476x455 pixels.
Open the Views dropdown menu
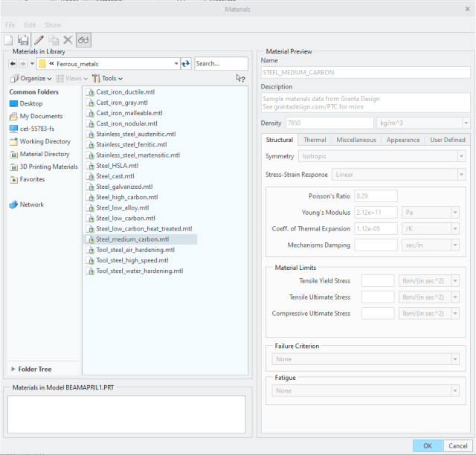(x=72, y=78)
